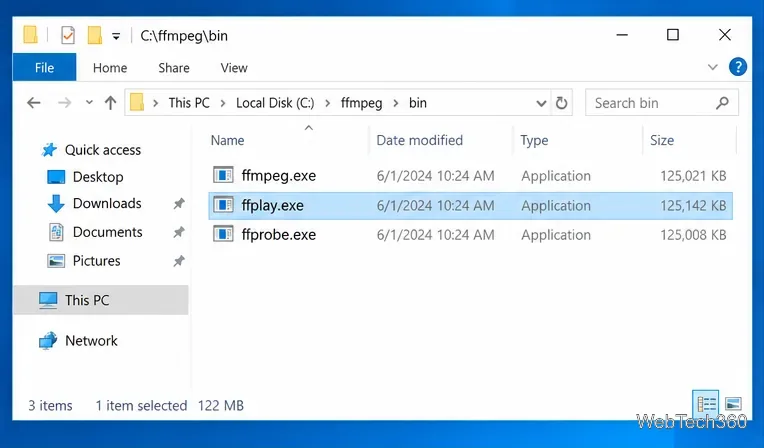Open Desktop in the navigation pane
764x448 pixels.
pos(98,177)
